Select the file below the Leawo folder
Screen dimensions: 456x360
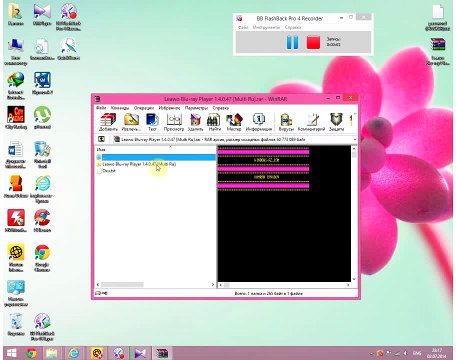point(106,171)
